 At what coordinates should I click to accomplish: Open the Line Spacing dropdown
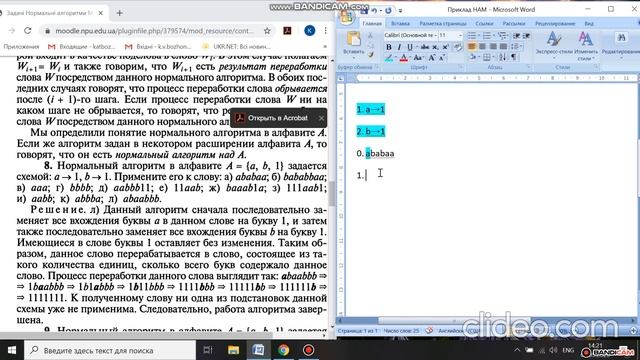[x=516, y=46]
